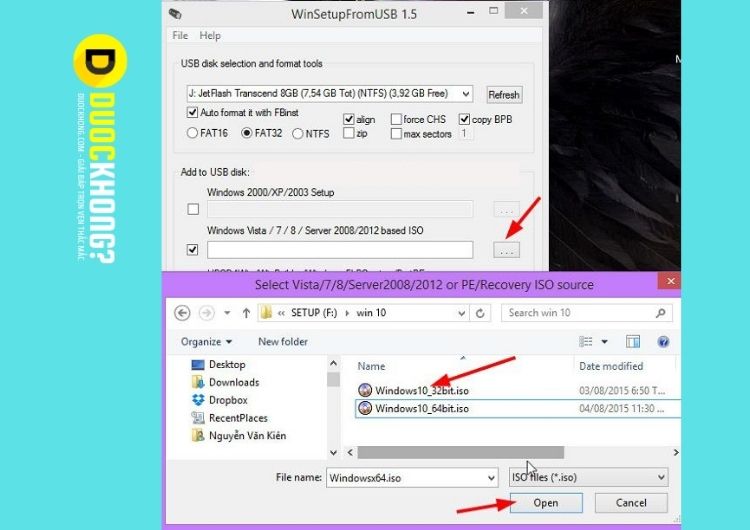Select Windows10_64bit.iso file
The width and height of the screenshot is (750, 530).
click(x=414, y=409)
